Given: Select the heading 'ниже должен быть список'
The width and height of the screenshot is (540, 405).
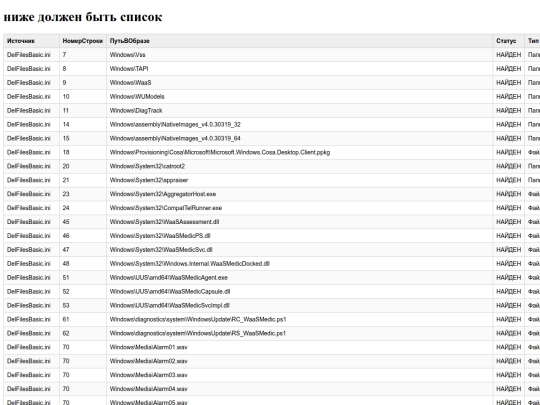Looking at the screenshot, I should [x=83, y=17].
